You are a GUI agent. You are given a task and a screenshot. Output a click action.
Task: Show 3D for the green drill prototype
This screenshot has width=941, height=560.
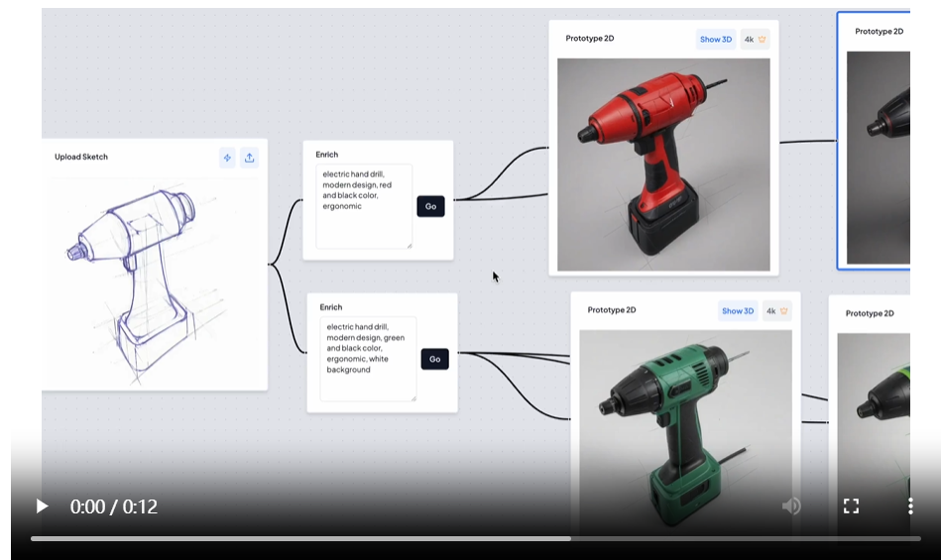[737, 311]
